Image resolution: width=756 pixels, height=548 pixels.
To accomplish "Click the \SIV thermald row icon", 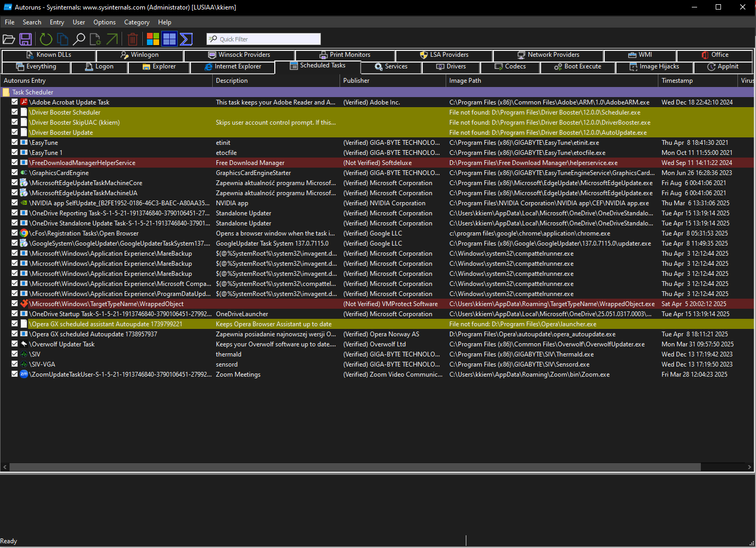I will [24, 354].
